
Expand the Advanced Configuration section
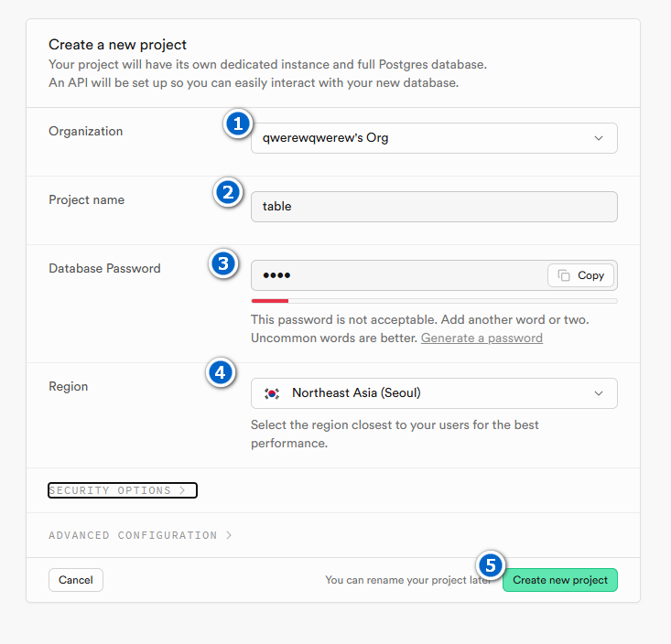coord(140,535)
